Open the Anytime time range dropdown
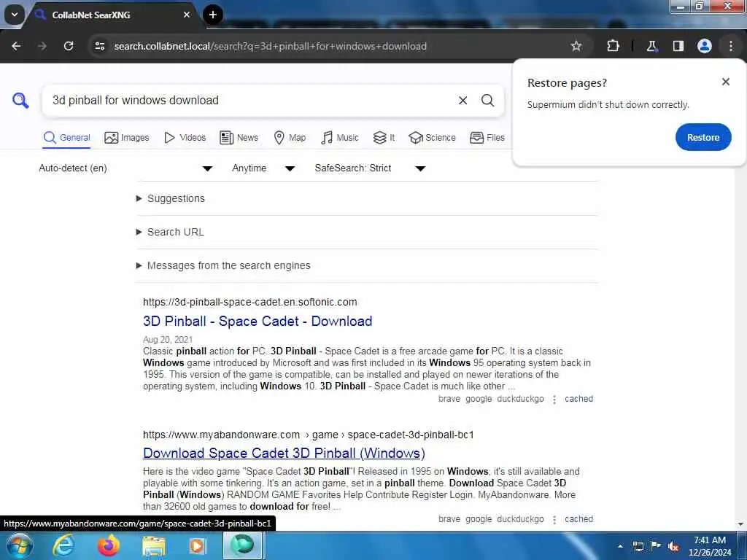 pyautogui.click(x=263, y=168)
